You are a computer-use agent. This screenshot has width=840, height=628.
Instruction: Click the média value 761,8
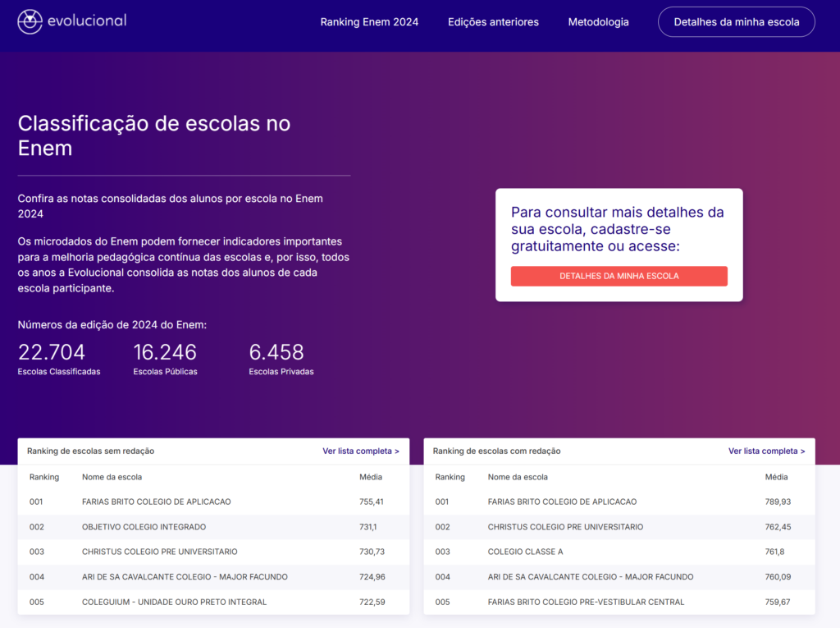click(774, 552)
